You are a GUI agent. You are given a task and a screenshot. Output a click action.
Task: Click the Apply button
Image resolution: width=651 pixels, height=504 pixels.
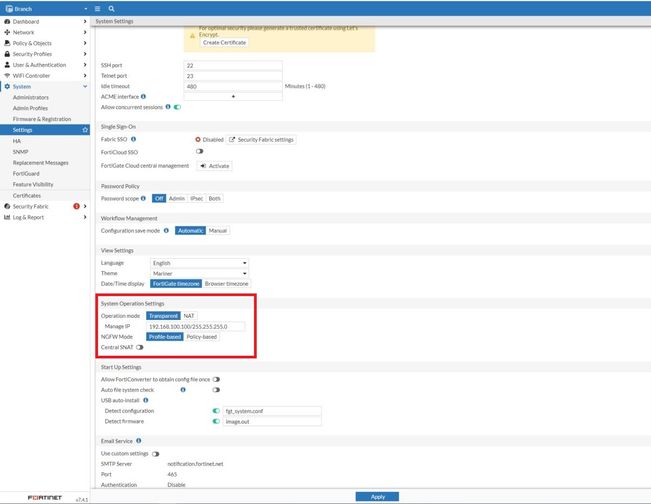click(x=377, y=497)
